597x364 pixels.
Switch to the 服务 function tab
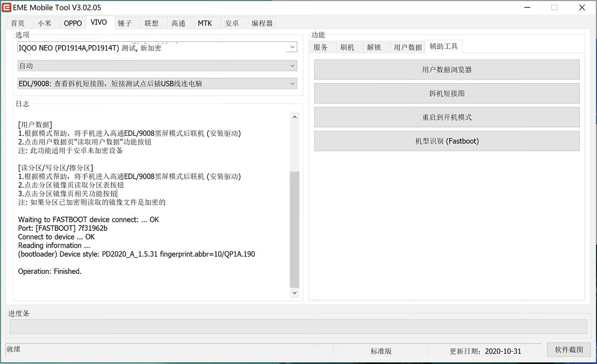320,47
